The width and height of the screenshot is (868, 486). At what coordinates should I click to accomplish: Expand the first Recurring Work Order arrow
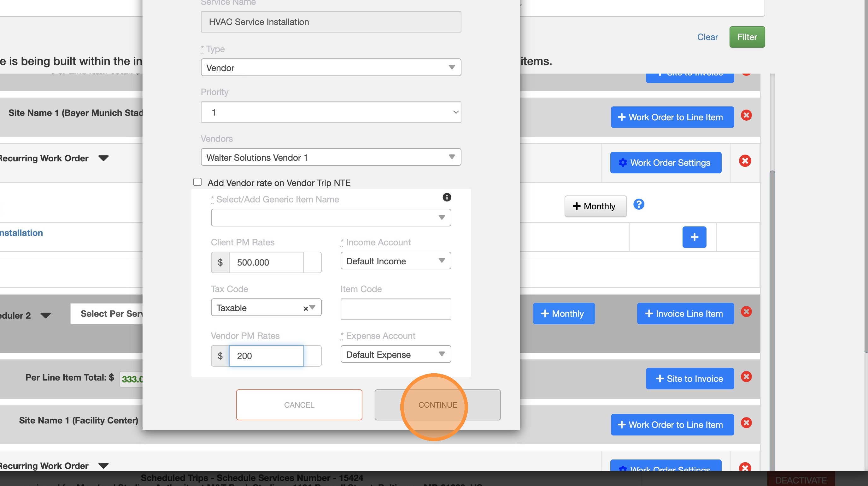[x=103, y=158]
